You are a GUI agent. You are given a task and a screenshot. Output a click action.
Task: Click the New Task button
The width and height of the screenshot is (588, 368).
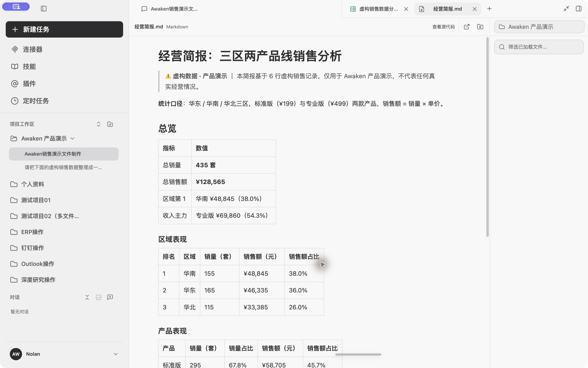coord(64,29)
